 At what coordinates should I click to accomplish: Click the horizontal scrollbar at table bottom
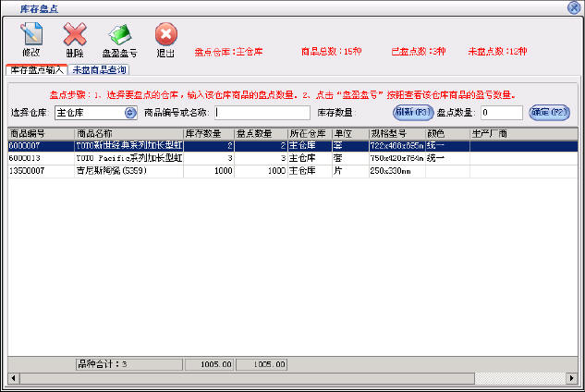(277, 378)
